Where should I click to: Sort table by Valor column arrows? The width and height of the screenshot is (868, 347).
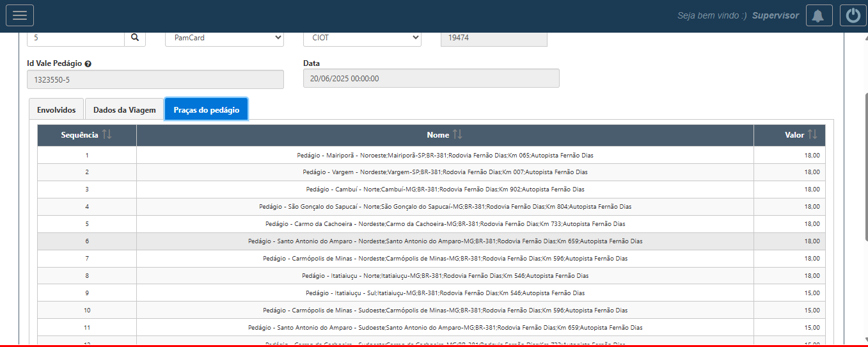coord(812,135)
